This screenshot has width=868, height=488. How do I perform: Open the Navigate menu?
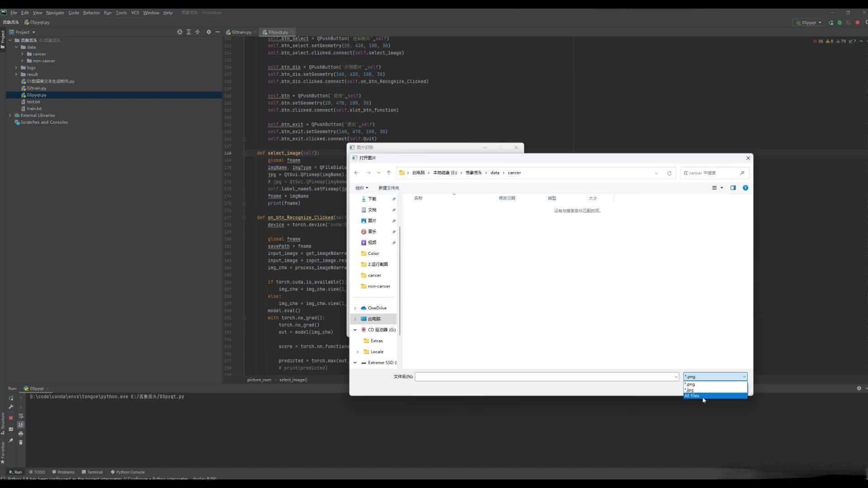tap(55, 13)
